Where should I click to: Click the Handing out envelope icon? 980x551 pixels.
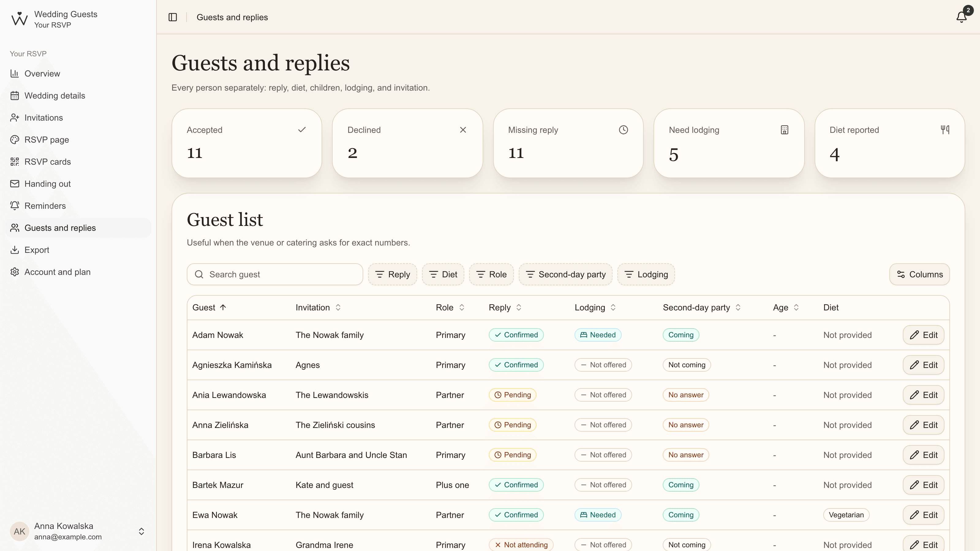(14, 184)
